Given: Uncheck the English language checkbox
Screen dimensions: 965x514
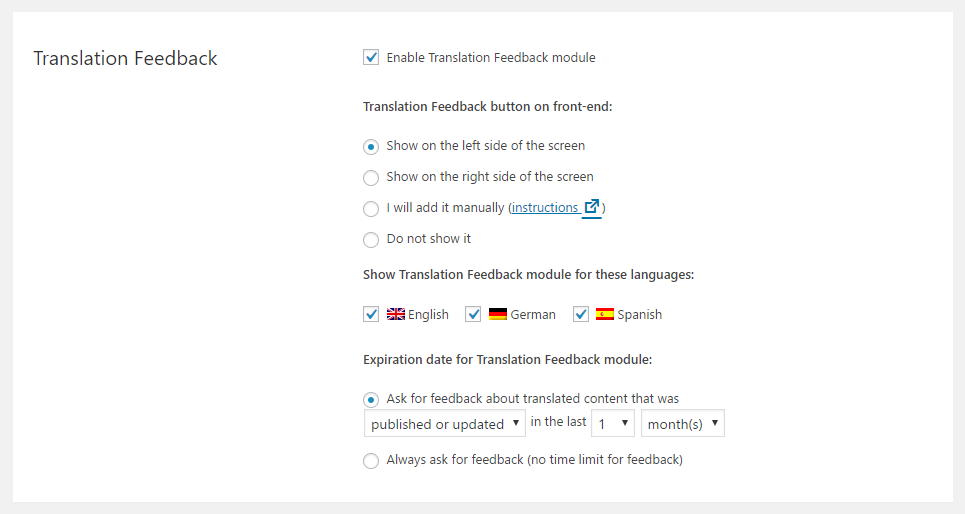Looking at the screenshot, I should click(370, 315).
